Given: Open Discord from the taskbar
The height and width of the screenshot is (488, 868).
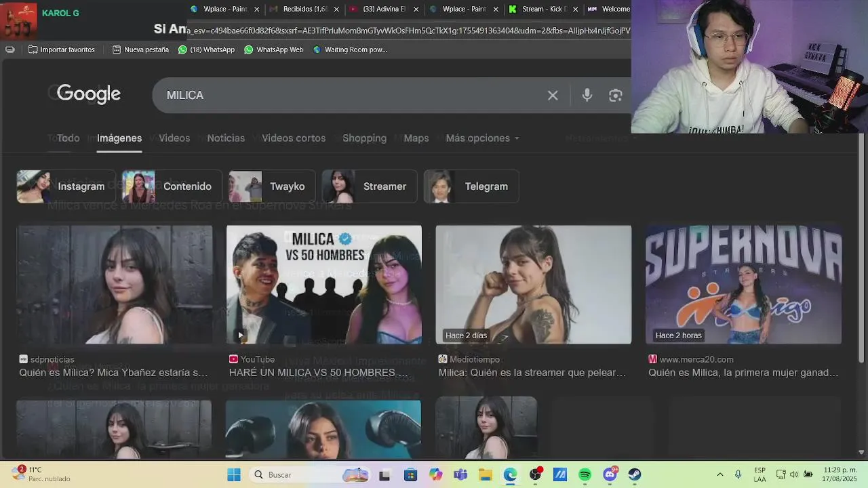Looking at the screenshot, I should click(610, 474).
